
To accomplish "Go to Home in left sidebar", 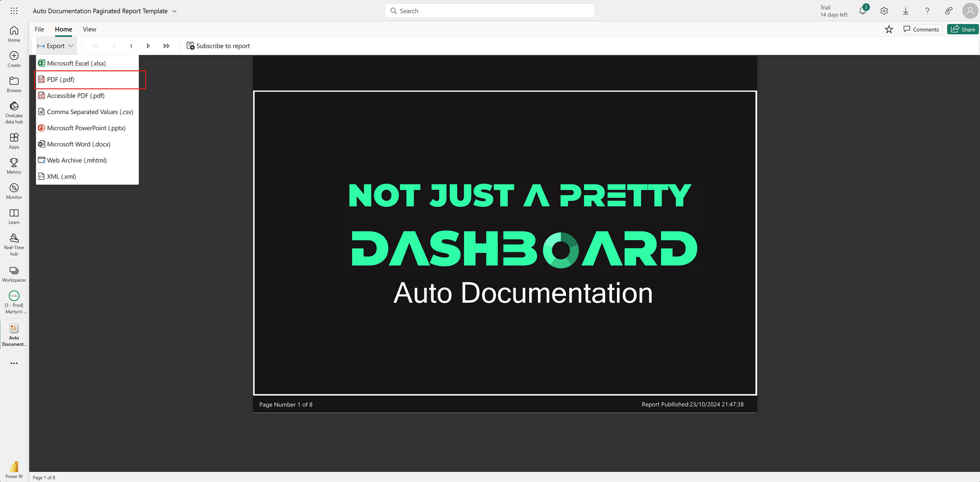I will coord(14,34).
